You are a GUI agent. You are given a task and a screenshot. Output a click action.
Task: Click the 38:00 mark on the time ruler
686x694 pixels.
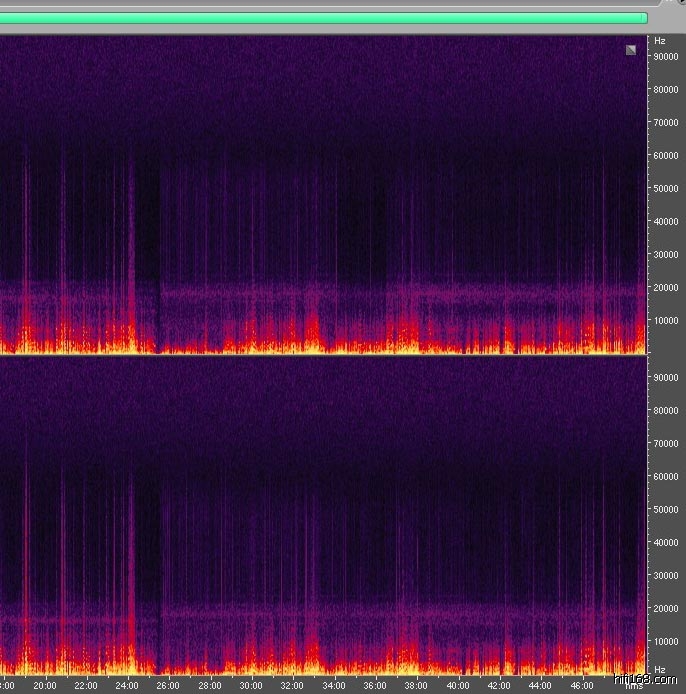(x=416, y=686)
